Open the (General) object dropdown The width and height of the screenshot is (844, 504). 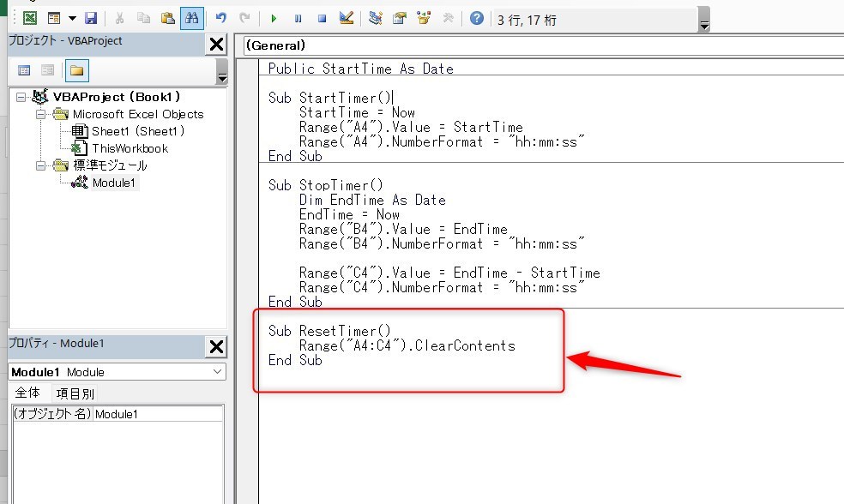point(543,45)
